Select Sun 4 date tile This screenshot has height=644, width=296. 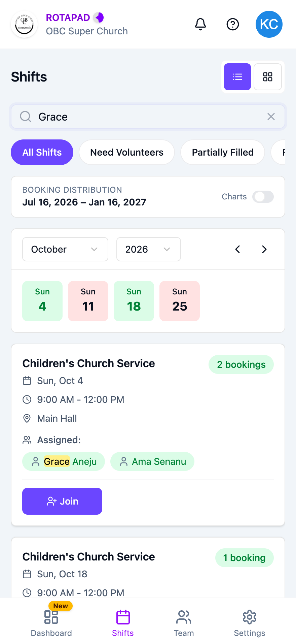click(42, 301)
